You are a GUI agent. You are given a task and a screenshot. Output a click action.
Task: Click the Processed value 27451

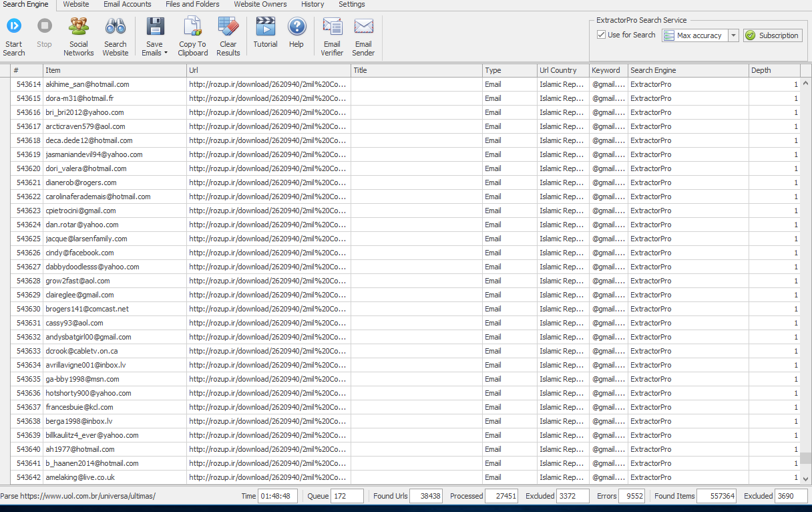tap(501, 496)
